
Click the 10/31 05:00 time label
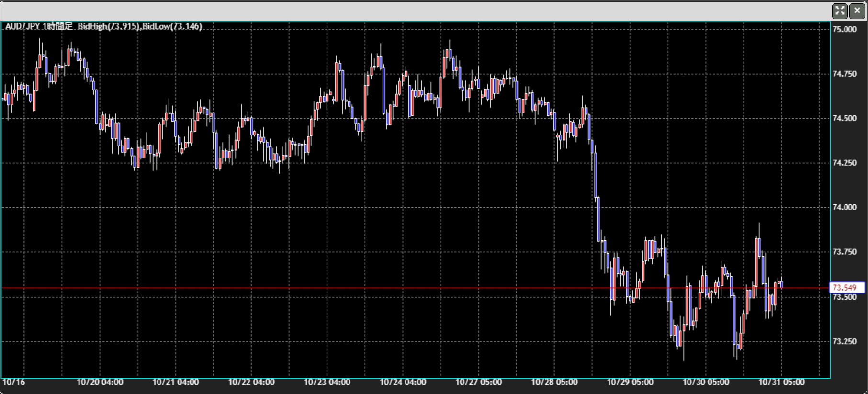(781, 383)
